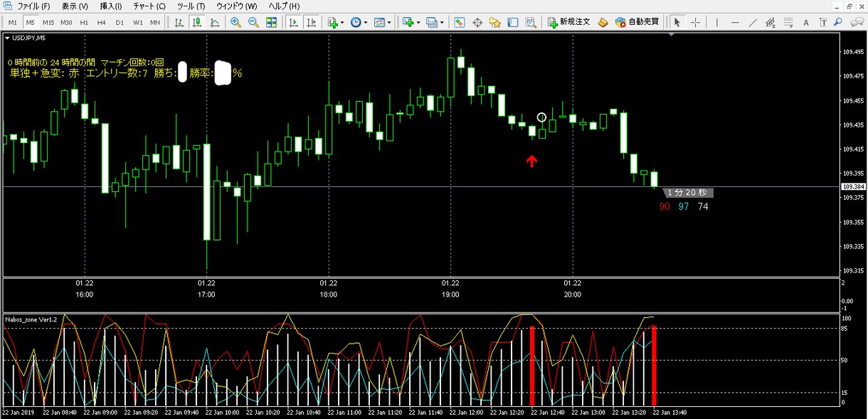Open the Market Watch window

[x=460, y=22]
